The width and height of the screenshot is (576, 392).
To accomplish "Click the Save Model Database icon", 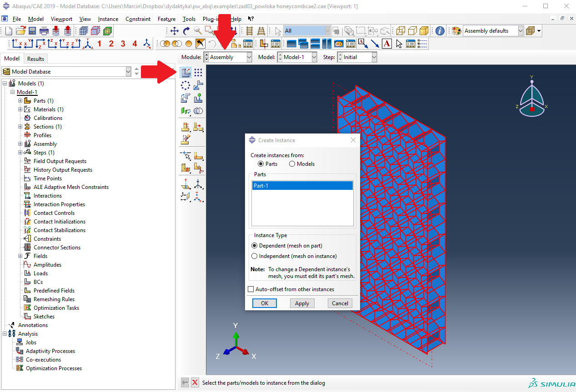I will pyautogui.click(x=32, y=31).
